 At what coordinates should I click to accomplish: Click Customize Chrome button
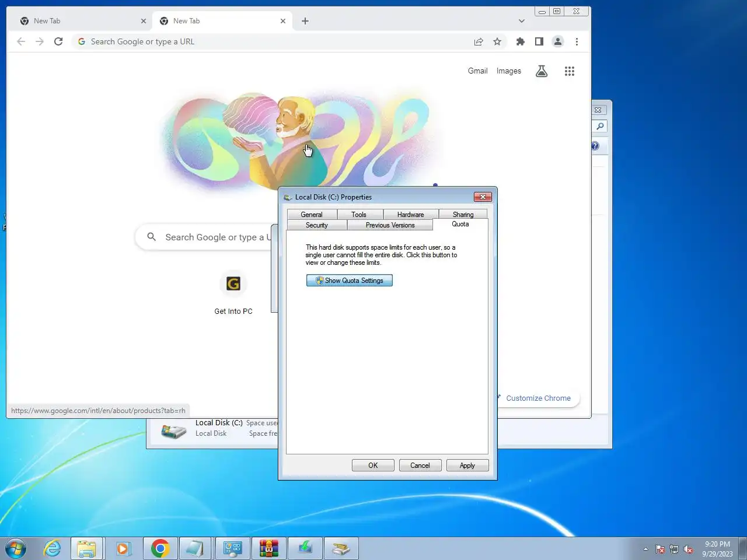coord(538,398)
